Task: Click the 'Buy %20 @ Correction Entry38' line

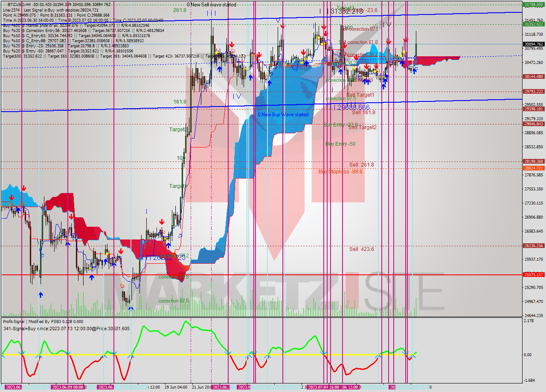Action: point(84,31)
